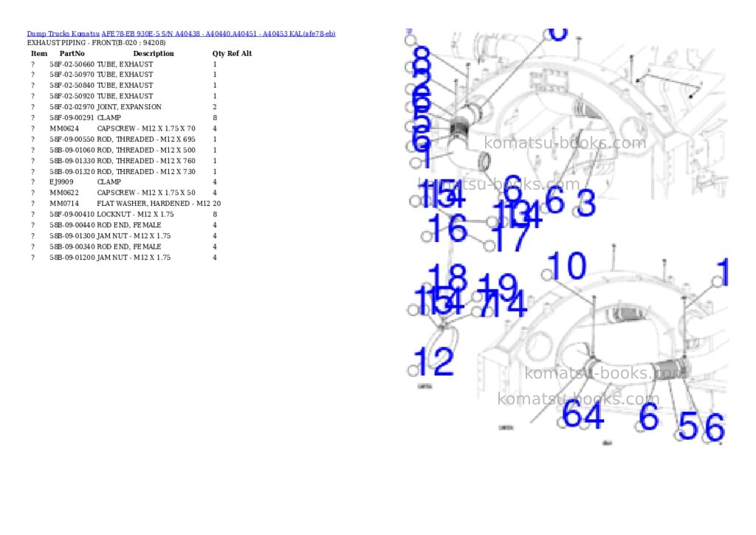Select part number 58B-09-00340
The height and width of the screenshot is (535, 756).
(72, 246)
